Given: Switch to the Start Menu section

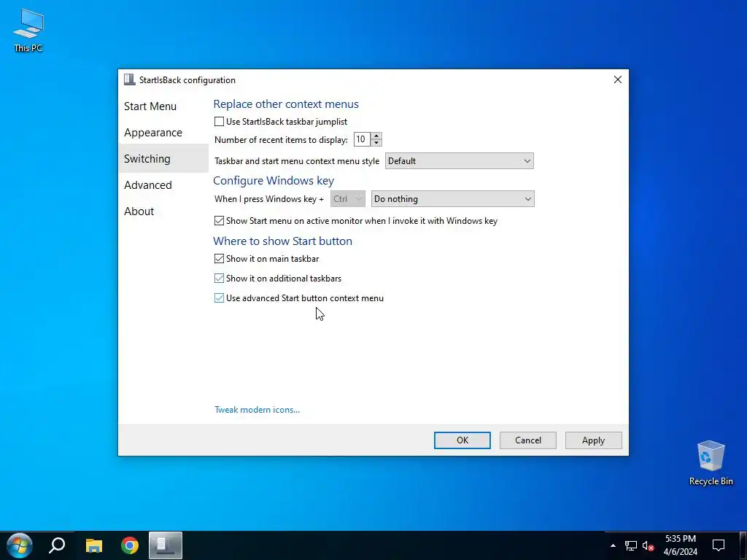Looking at the screenshot, I should pyautogui.click(x=163, y=106).
